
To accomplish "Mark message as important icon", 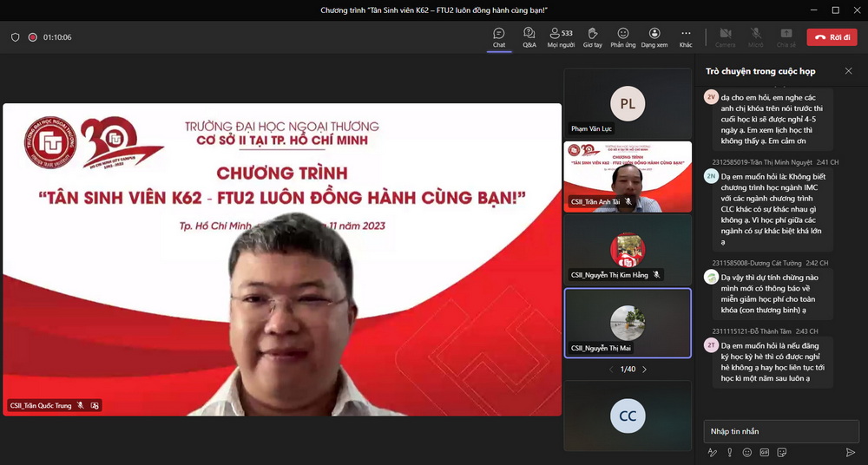I will [x=730, y=452].
